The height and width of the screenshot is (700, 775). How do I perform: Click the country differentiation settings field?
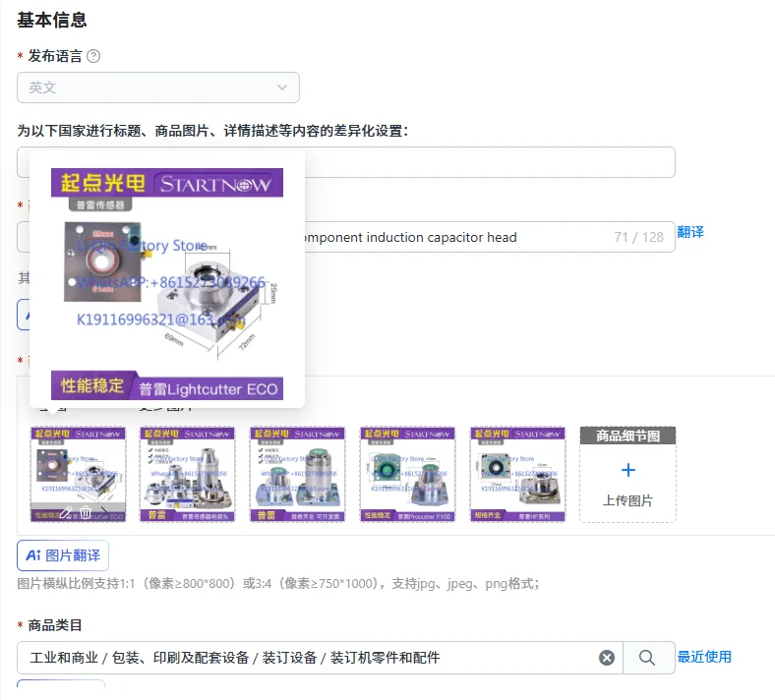[x=346, y=162]
